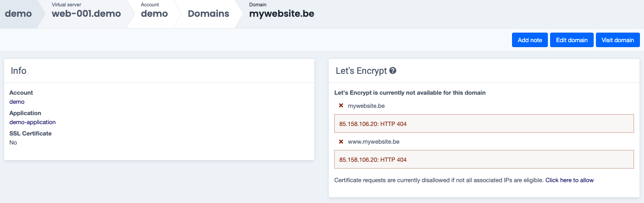Click the Info panel heading
Viewport: 644px width, 203px height.
[19, 71]
